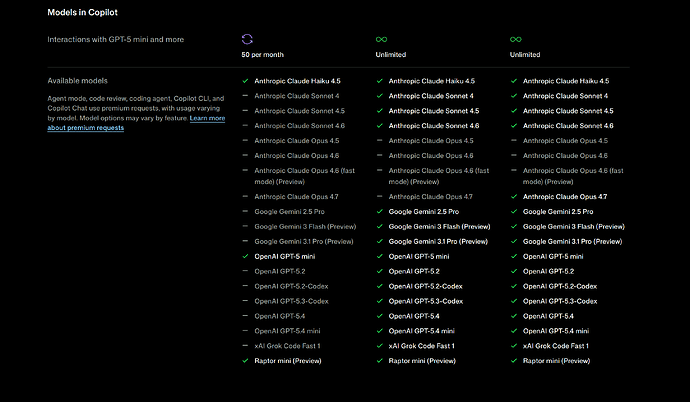Image resolution: width=690 pixels, height=402 pixels.
Task: Click the Claude Haiku 4.5 checkmark under 50 per month
Action: 245,81
